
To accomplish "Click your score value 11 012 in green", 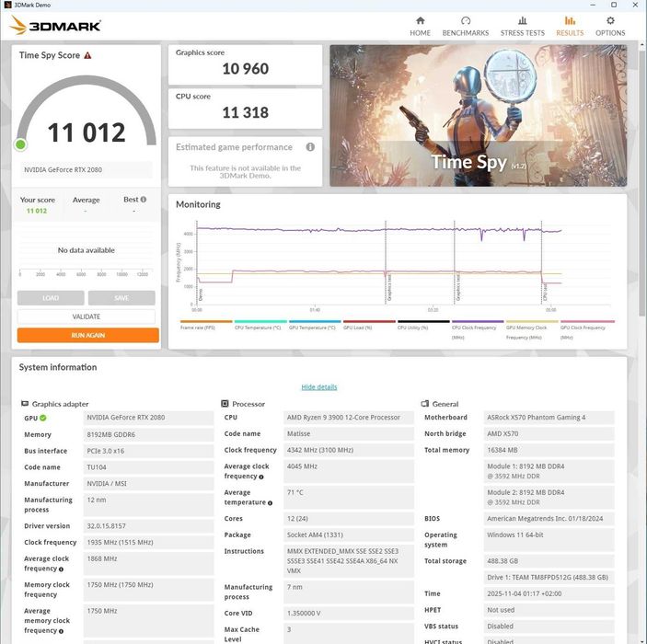I will (37, 211).
